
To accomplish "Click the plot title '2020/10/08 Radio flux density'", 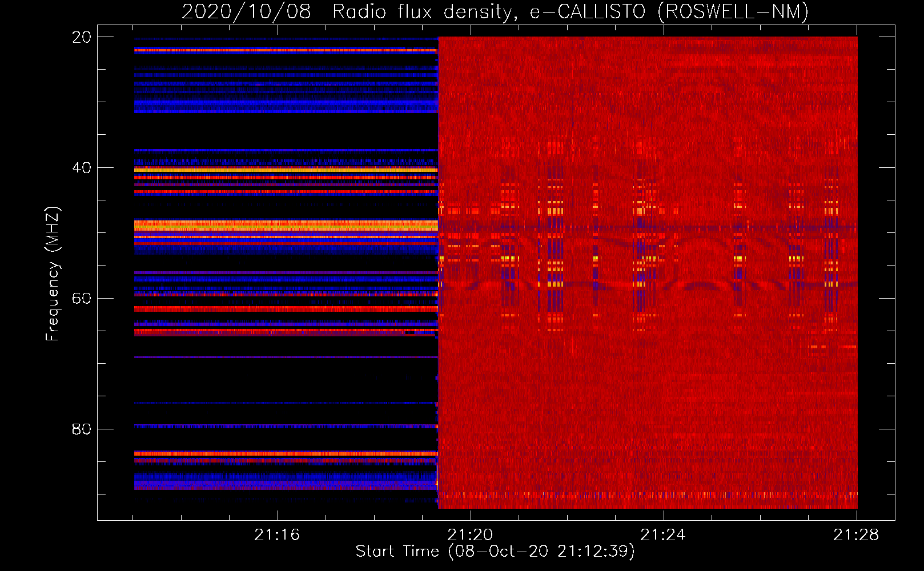I will pyautogui.click(x=495, y=11).
